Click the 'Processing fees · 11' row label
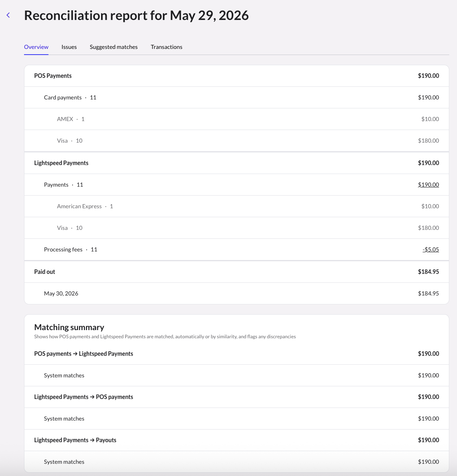 pyautogui.click(x=70, y=249)
